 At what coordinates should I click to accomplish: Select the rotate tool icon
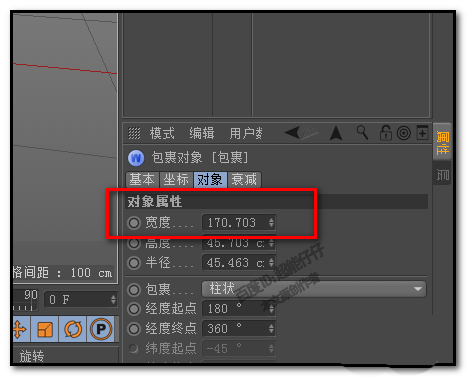coord(73,329)
